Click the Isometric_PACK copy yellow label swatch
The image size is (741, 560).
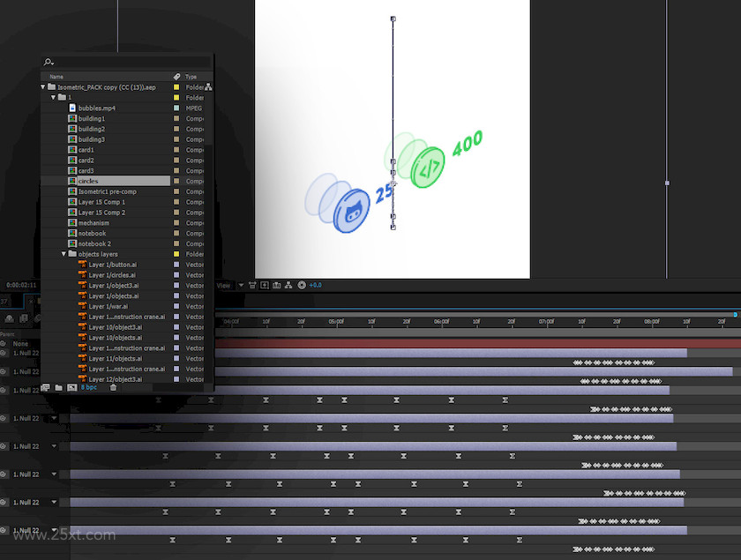point(176,87)
